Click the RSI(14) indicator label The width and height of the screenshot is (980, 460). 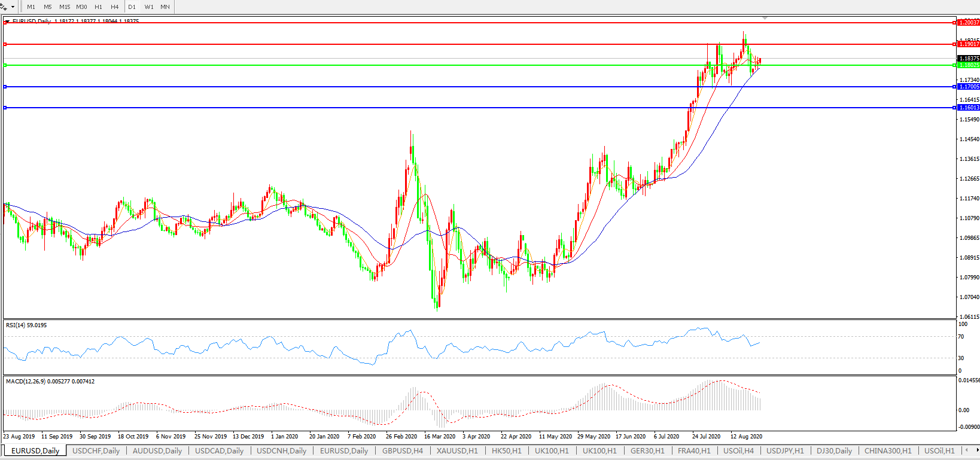(x=26, y=325)
